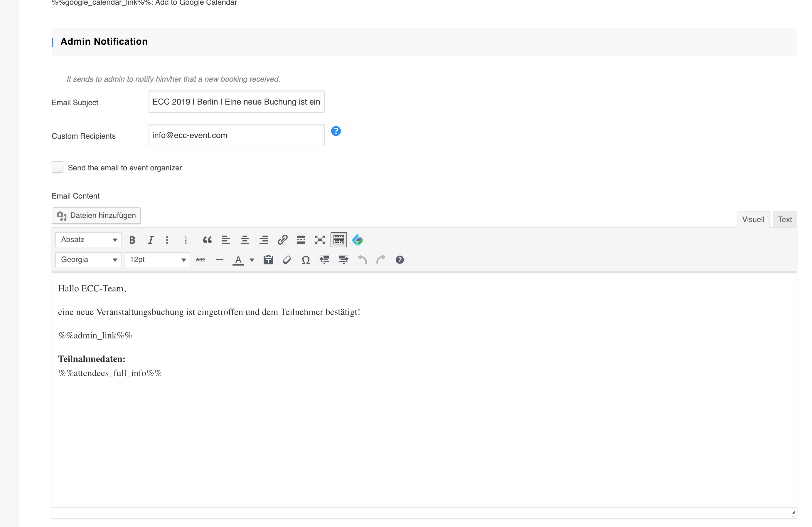Image resolution: width=812 pixels, height=527 pixels.
Task: Toggle the toolbar kitchen sink button
Action: pos(338,240)
